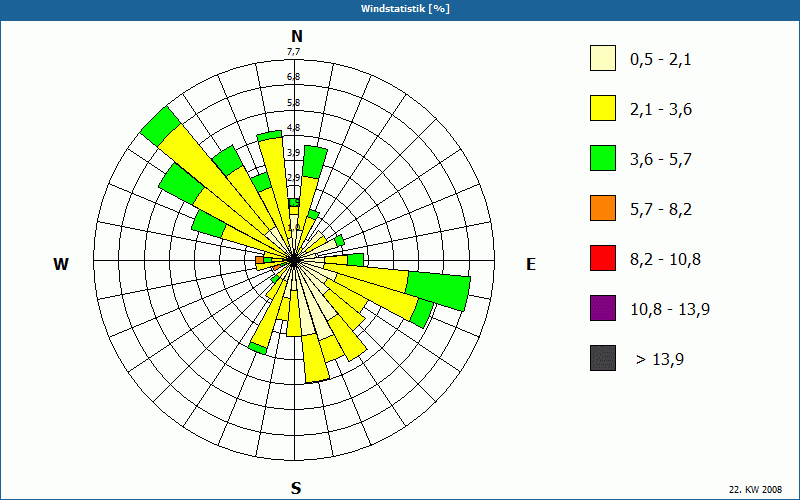Click the yellow 2,1 - 3,6 legend swatch
This screenshot has height=500, width=800.
[x=603, y=108]
